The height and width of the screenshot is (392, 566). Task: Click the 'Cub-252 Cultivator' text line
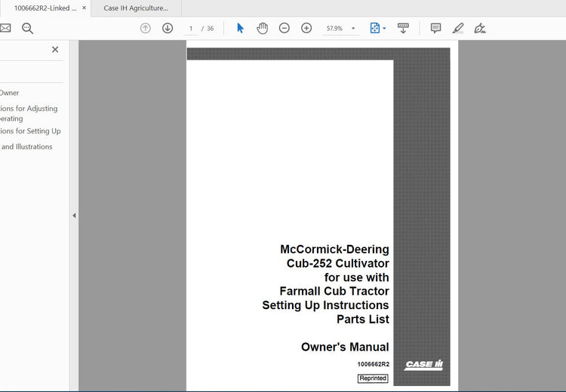click(338, 263)
